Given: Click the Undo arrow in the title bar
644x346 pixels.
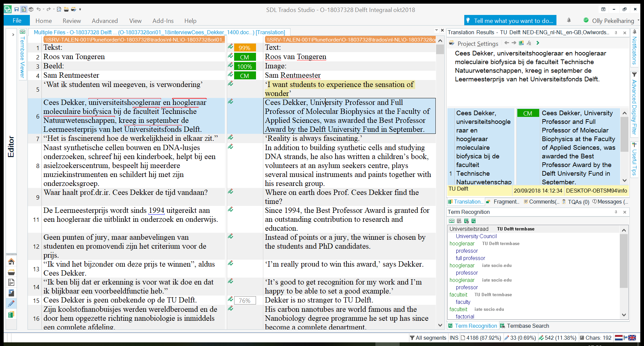Looking at the screenshot, I should click(38, 9).
